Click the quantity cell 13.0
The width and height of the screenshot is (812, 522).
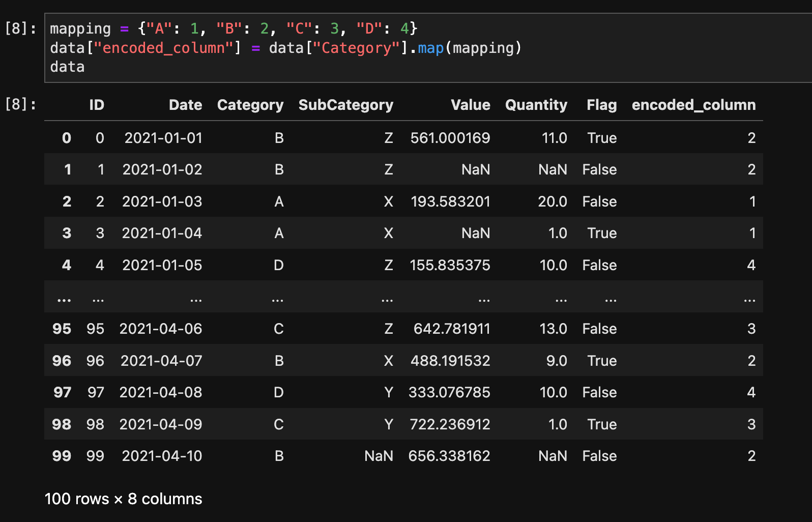click(x=553, y=329)
